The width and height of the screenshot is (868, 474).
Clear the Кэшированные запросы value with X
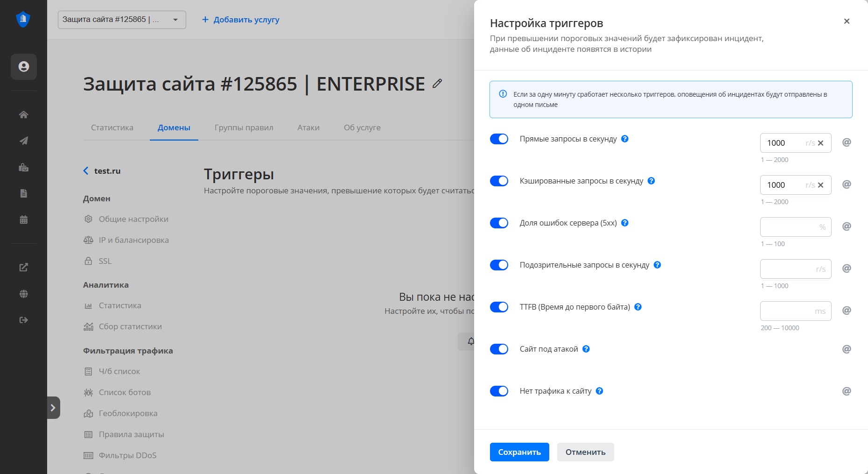pos(820,185)
